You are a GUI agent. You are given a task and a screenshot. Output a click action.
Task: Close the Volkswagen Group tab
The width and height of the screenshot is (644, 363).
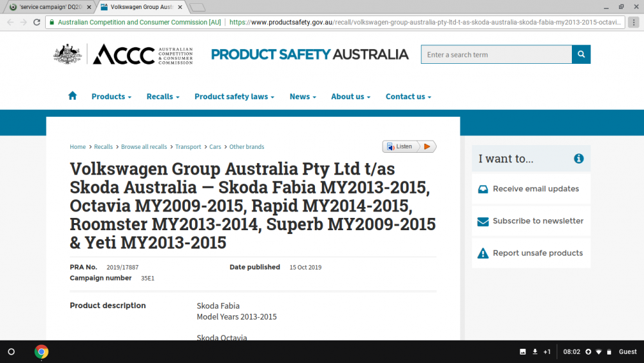[180, 7]
